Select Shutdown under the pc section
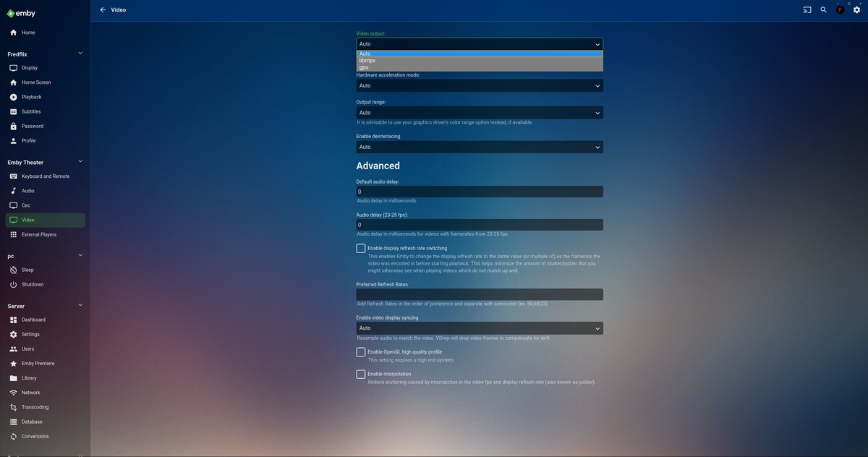868x457 pixels. [32, 284]
